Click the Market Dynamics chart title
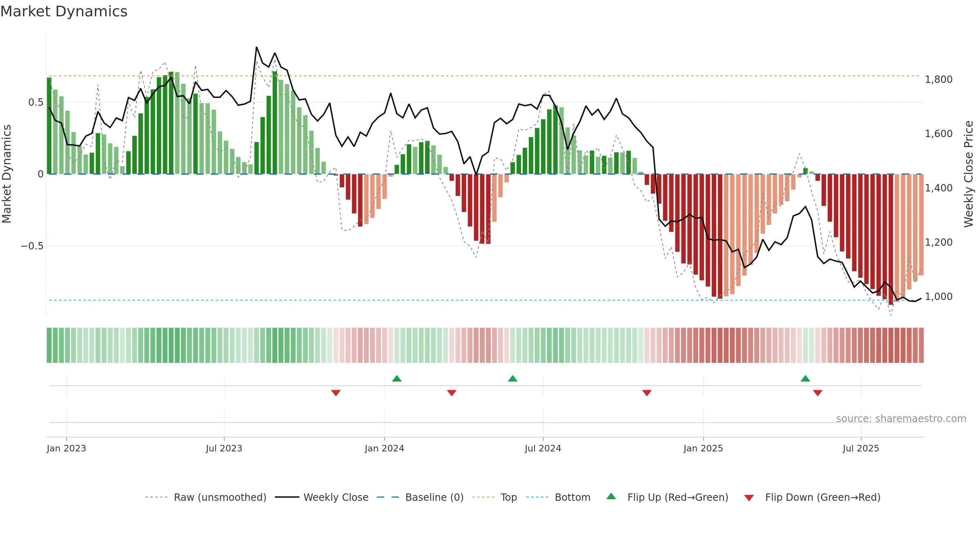 tap(64, 11)
